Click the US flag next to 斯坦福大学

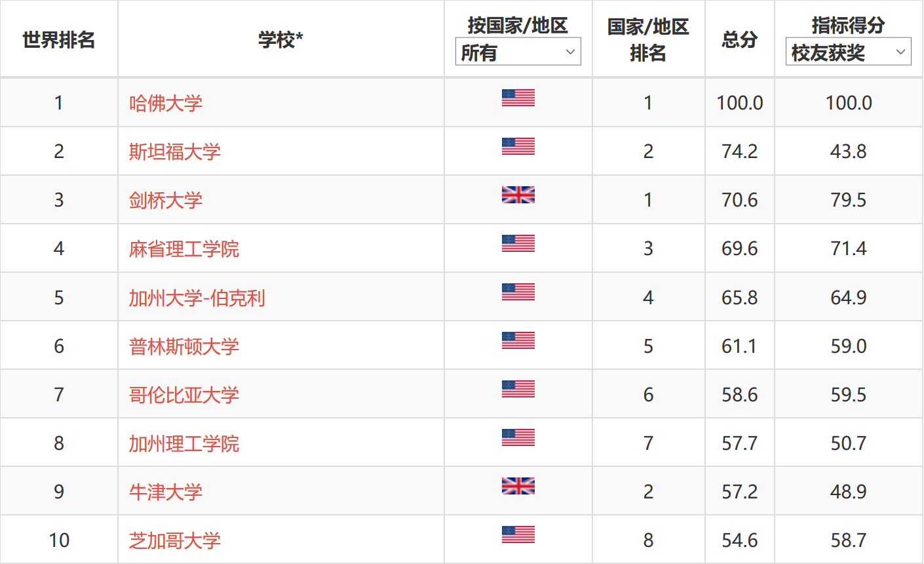518,146
